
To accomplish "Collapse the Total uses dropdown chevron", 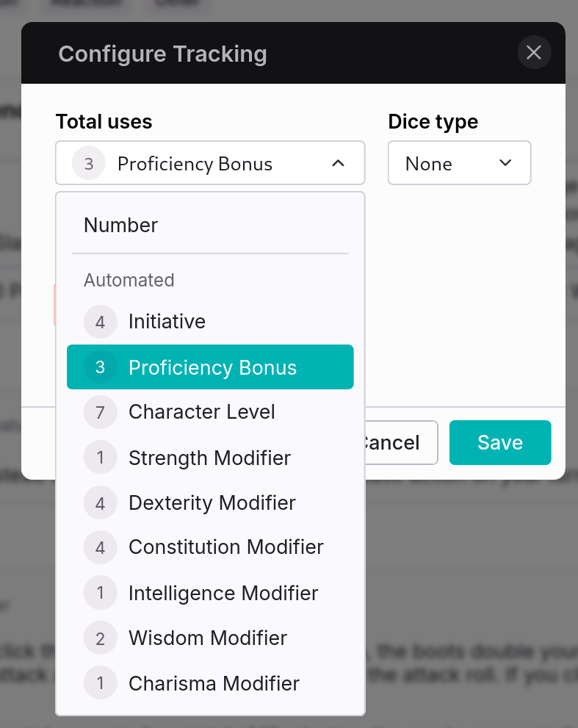I will pos(338,163).
